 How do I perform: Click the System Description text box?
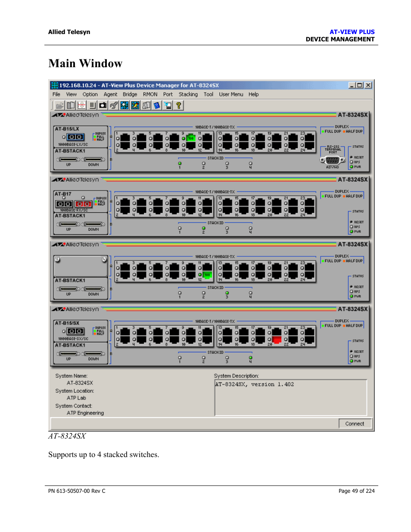click(291, 398)
